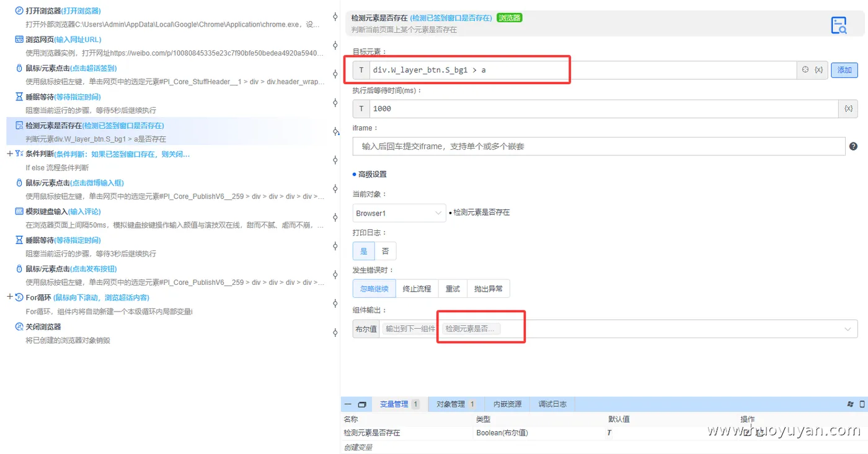The image size is (868, 454).
Task: Click the {x} variable icon in 执行后等待时间 field
Action: tap(849, 108)
